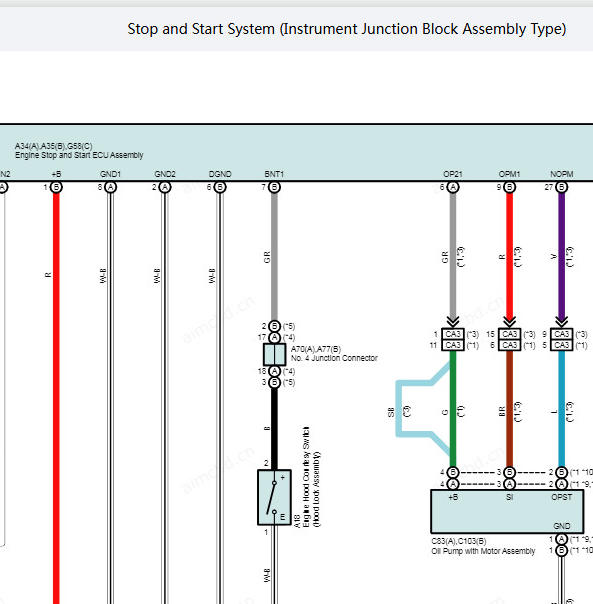This screenshot has width=593, height=604.
Task: Click the SB wire color label
Action: tap(391, 413)
